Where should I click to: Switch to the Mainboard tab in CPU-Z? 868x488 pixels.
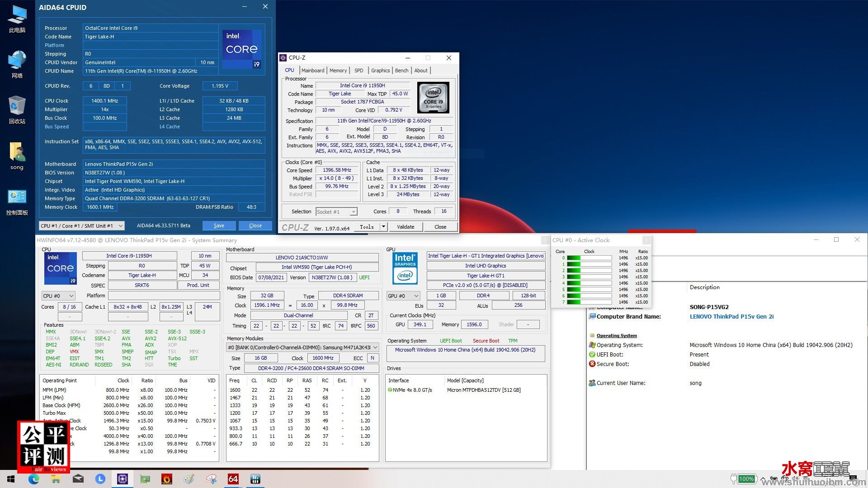click(313, 70)
